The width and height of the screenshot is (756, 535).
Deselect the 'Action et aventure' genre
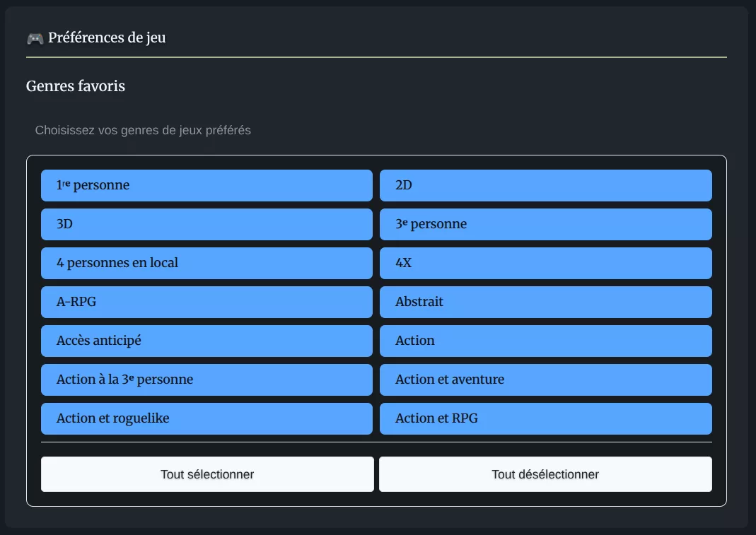click(x=545, y=380)
